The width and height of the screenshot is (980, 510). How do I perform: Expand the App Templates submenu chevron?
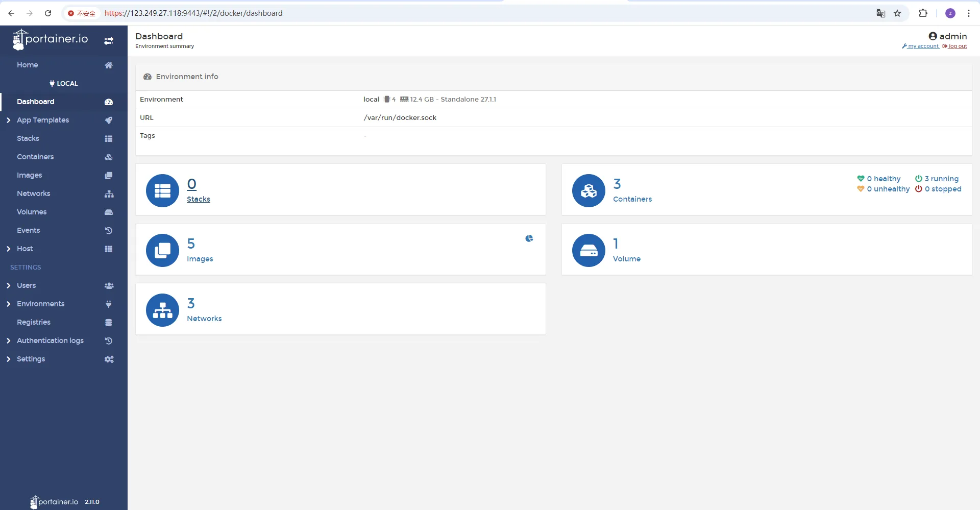[x=9, y=120]
